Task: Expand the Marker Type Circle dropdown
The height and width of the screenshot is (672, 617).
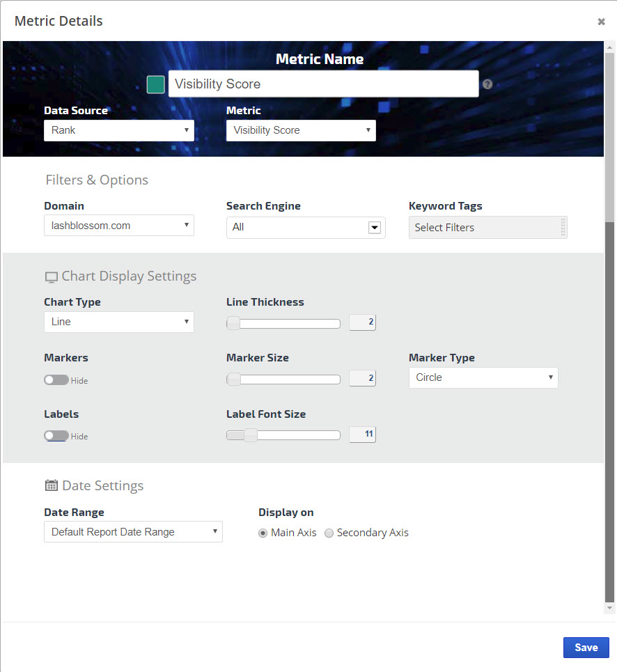Action: click(x=483, y=377)
